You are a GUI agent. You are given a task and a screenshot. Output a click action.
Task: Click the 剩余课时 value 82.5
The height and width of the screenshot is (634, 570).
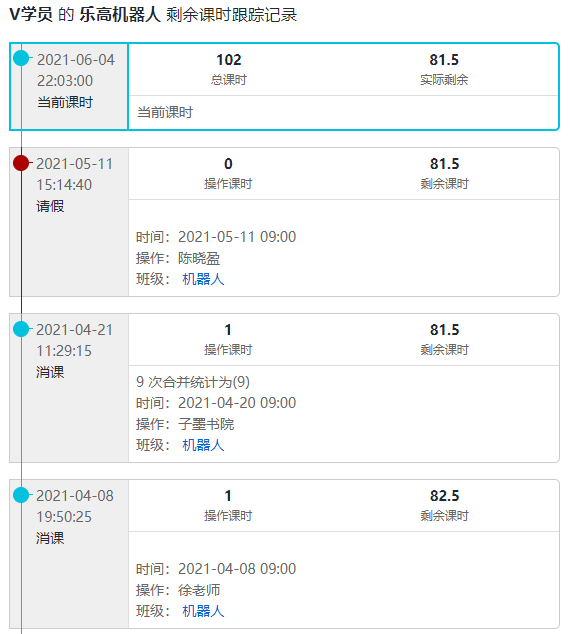point(444,496)
